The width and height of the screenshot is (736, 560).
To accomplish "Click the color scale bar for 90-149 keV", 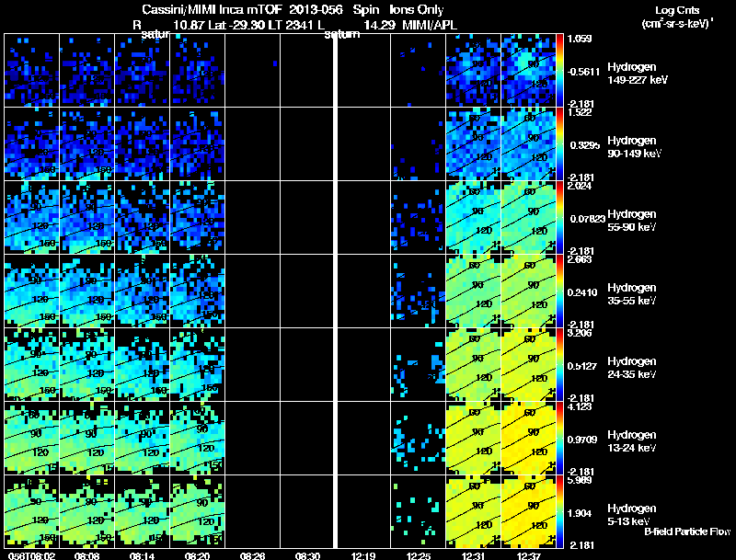I will coord(559,144).
